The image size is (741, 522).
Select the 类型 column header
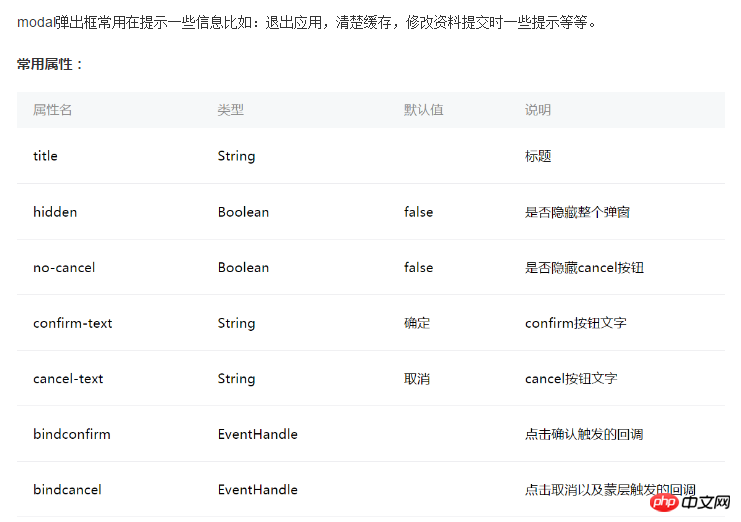click(231, 110)
